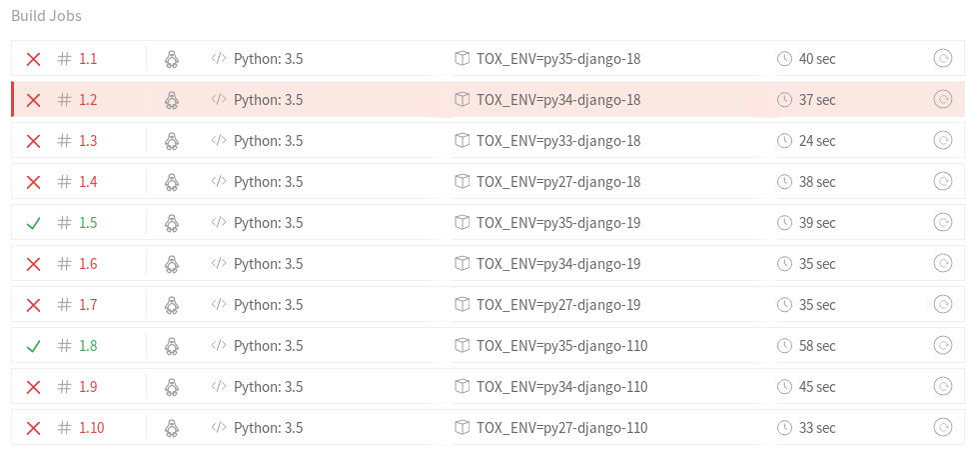Screen dimensions: 980x458
Task: Restart job 1.1 using its circular arrow icon
Action: [x=942, y=59]
